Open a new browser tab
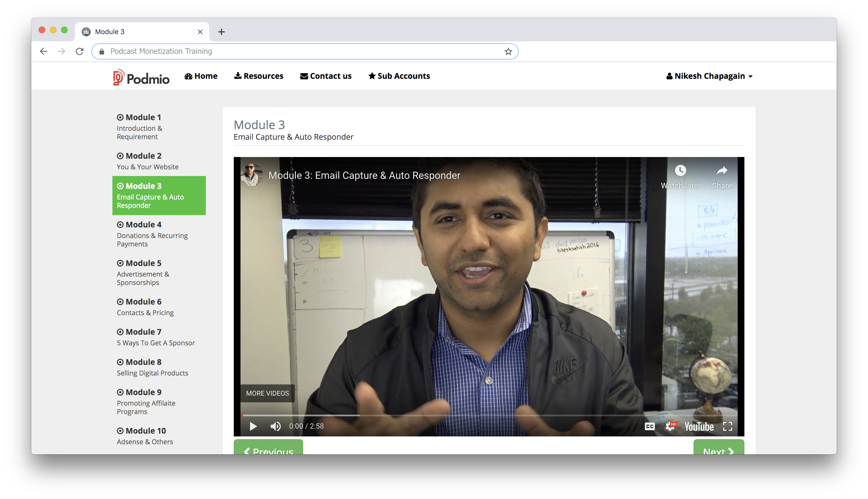868x499 pixels. pos(221,32)
